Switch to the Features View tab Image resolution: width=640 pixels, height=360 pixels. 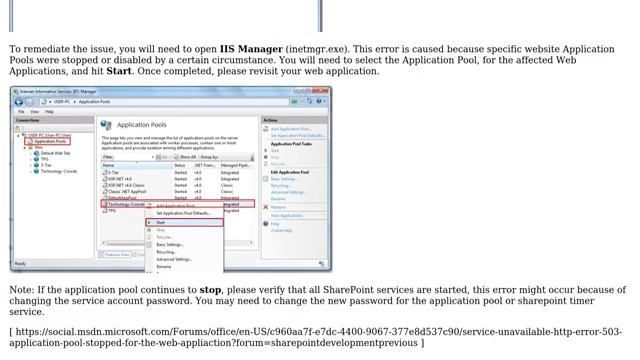pos(115,255)
